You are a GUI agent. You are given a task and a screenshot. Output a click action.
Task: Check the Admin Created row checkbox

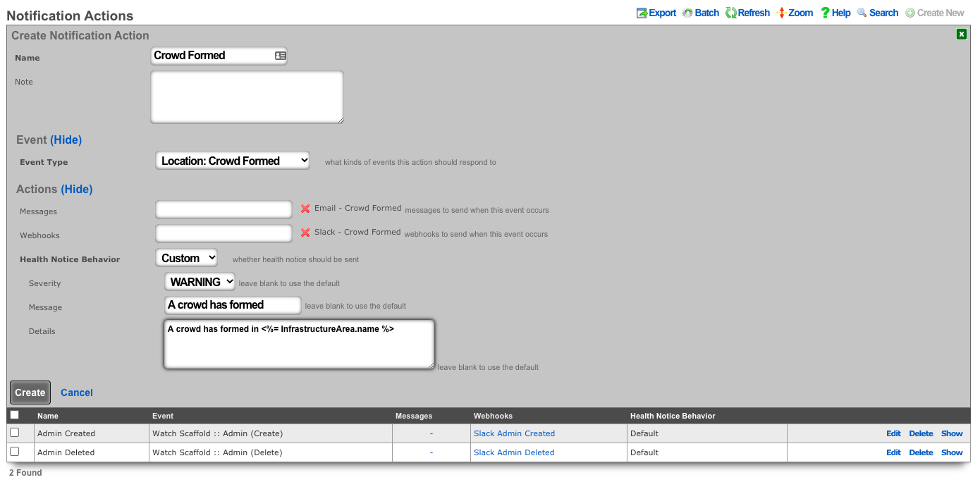15,433
